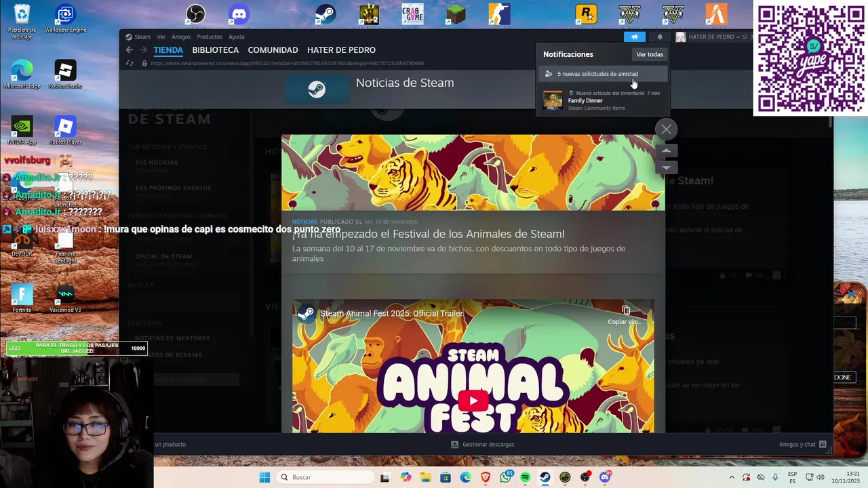Click the microphone icon in system tray
The image size is (868, 488).
(x=775, y=477)
